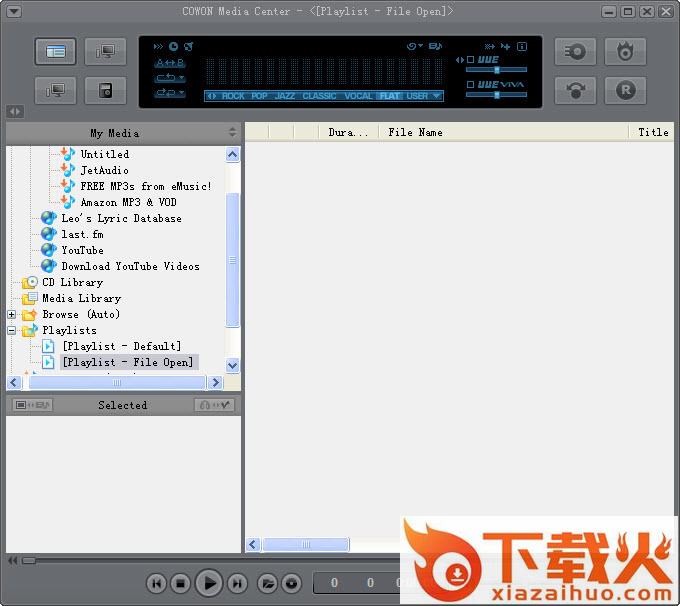Image resolution: width=680 pixels, height=606 pixels.
Task: Click the lyrics note icon in the display
Action: (435, 46)
